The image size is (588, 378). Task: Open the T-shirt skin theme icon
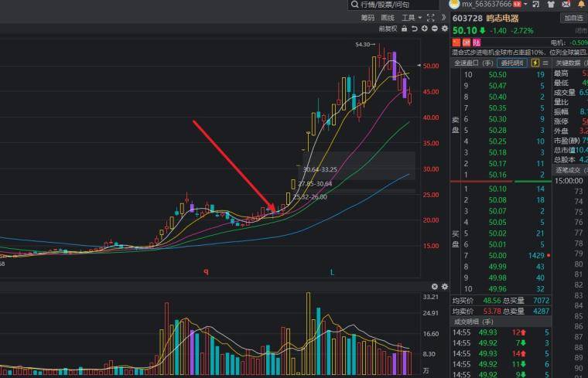551,4
